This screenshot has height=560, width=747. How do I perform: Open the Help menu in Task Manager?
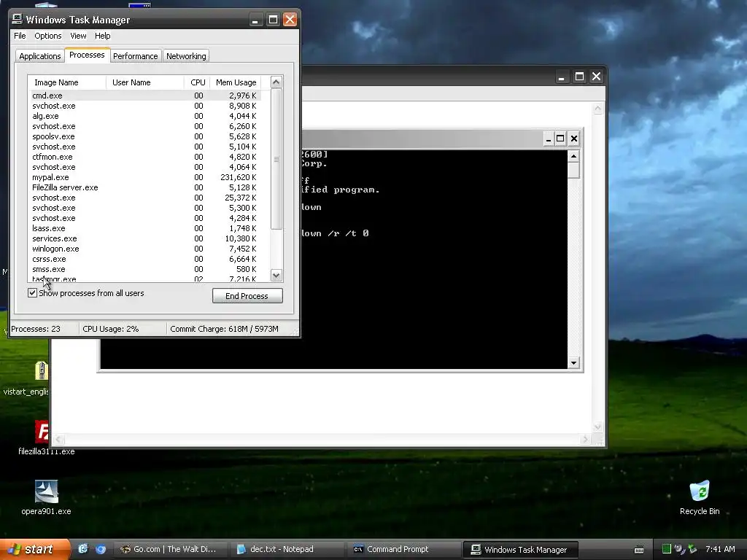(102, 36)
